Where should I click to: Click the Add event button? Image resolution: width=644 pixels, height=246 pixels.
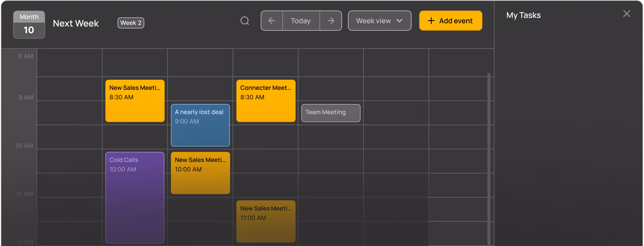pyautogui.click(x=451, y=20)
